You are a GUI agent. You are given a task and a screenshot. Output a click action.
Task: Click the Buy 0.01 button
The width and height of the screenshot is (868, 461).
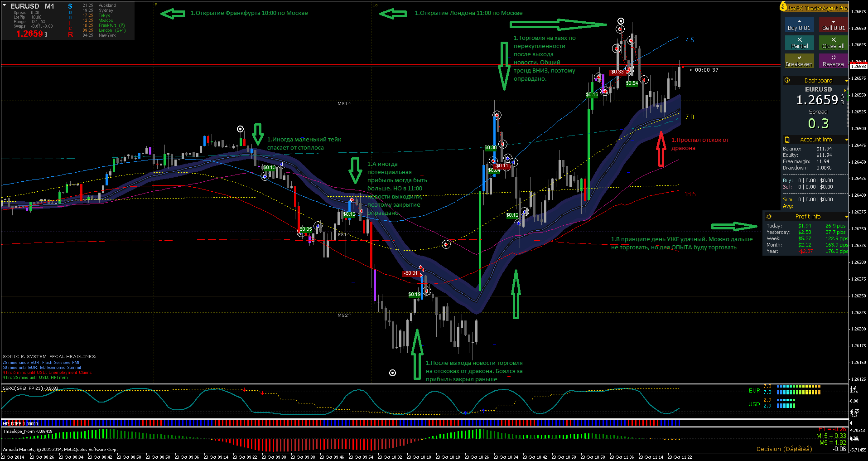click(x=799, y=24)
